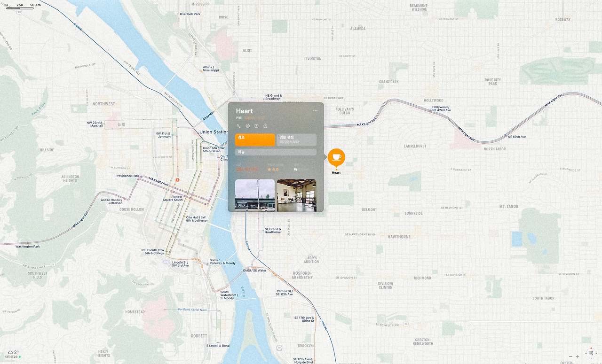Select the PSU South / SW 6th & College label
The width and height of the screenshot is (602, 364).
click(x=153, y=252)
